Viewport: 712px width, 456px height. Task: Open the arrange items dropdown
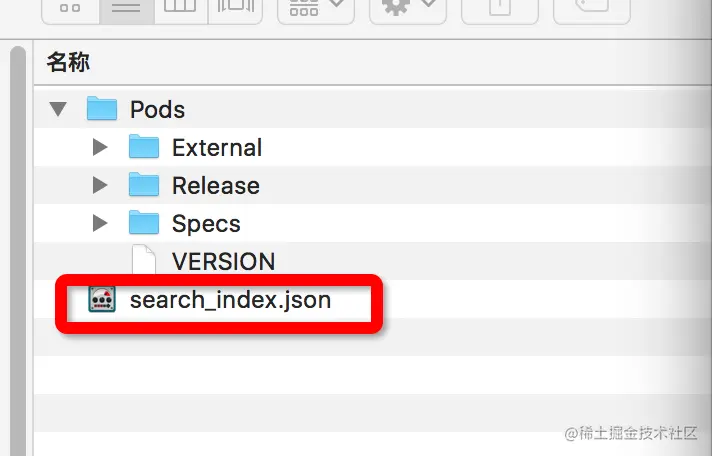click(x=316, y=8)
